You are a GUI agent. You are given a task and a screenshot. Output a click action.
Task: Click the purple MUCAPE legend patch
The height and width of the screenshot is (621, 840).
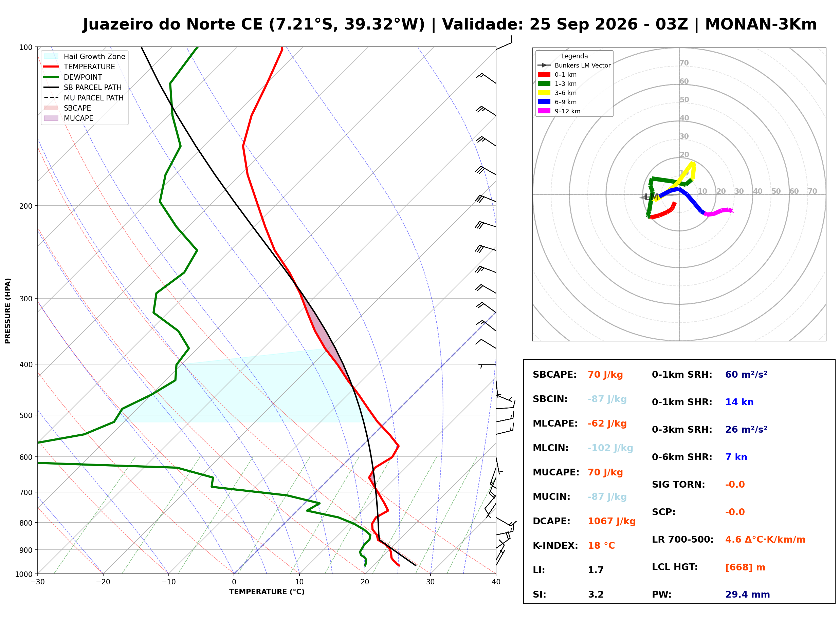[x=51, y=118]
